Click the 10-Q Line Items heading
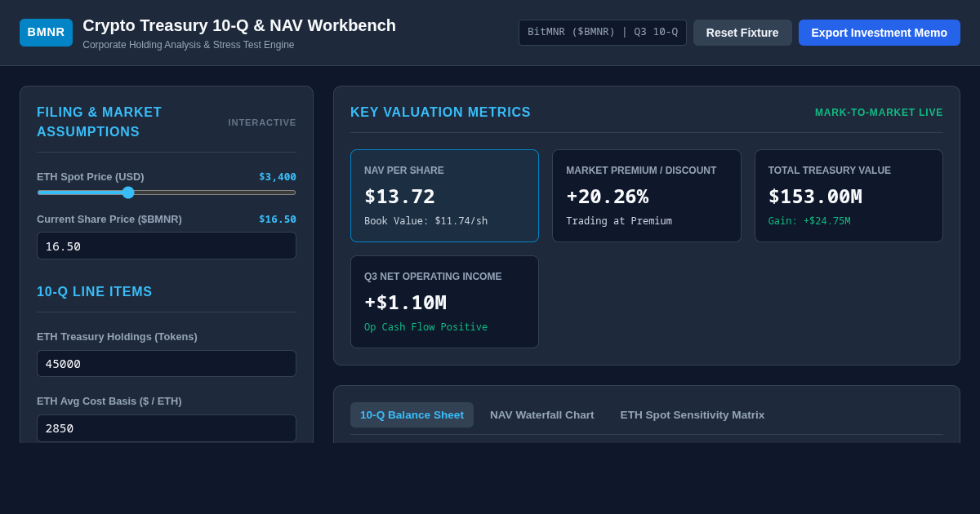 coord(95,292)
